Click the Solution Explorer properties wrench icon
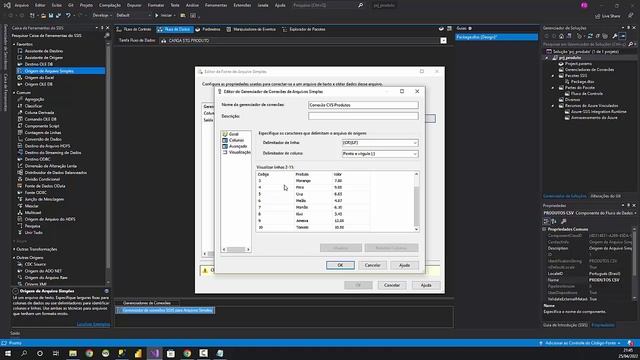The height and width of the screenshot is (360, 640). (615, 36)
